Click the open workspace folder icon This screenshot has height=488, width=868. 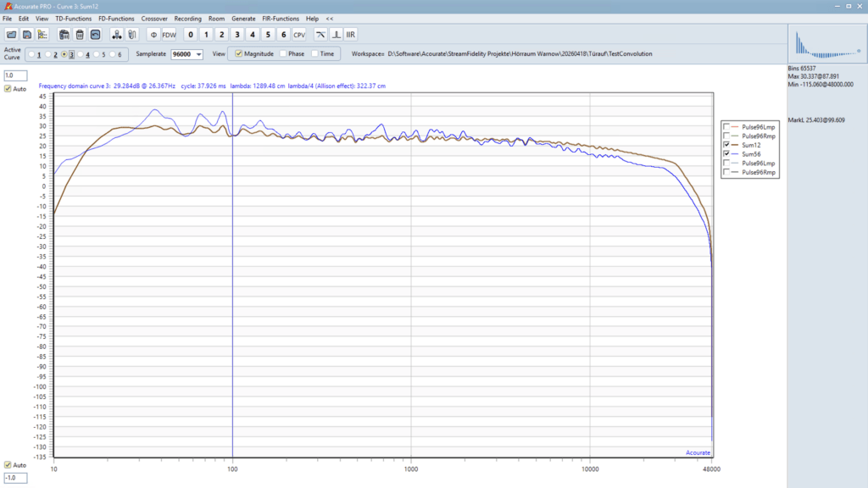(12, 35)
